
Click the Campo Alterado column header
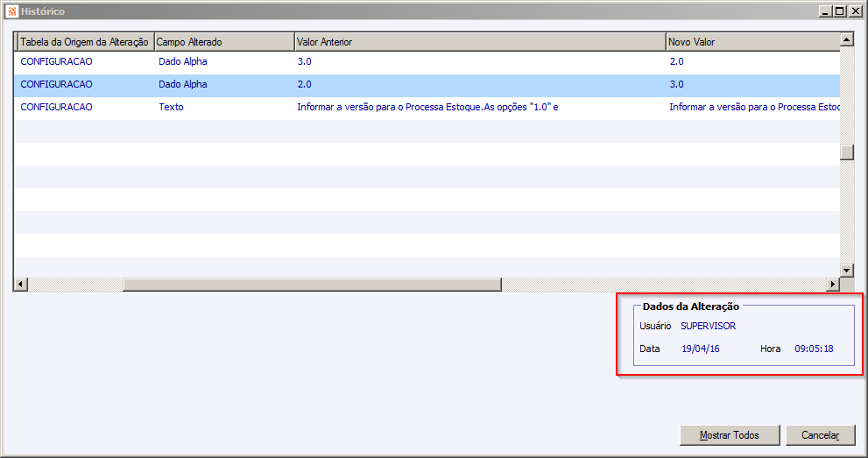pyautogui.click(x=224, y=42)
